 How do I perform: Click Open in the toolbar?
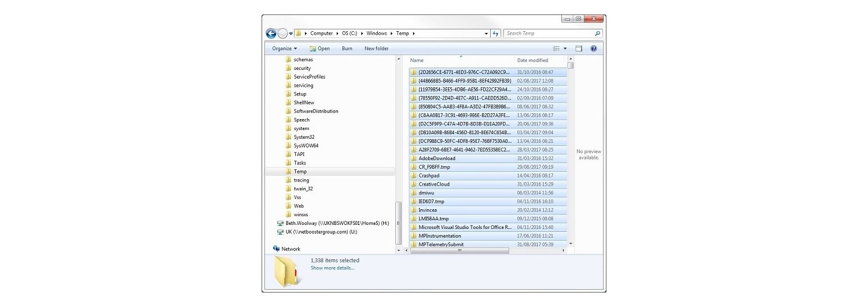(319, 49)
